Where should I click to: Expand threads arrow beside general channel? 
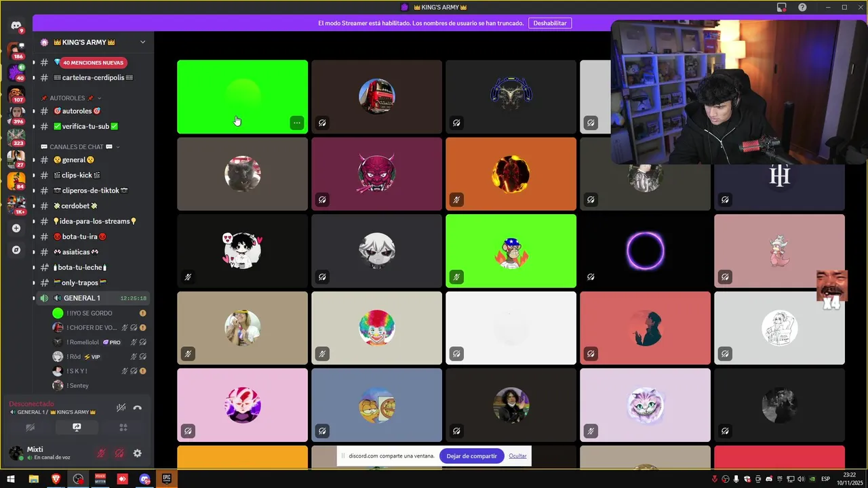pos(34,160)
